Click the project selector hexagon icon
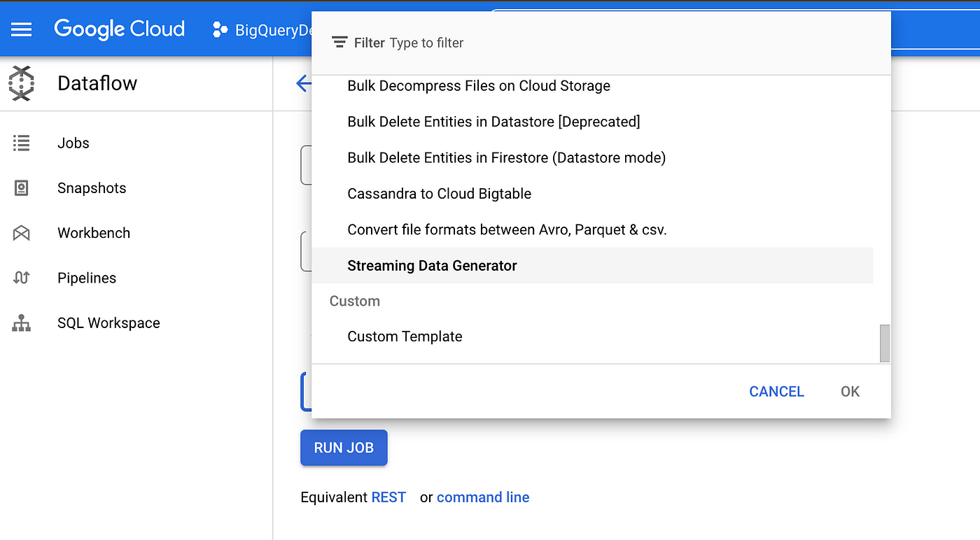Viewport: 980px width, 540px height. pyautogui.click(x=220, y=29)
